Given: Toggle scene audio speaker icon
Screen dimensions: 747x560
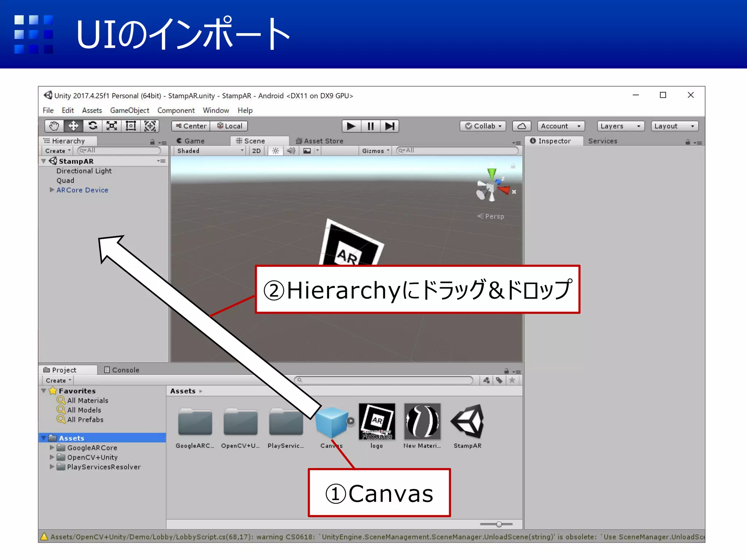Looking at the screenshot, I should coord(291,151).
